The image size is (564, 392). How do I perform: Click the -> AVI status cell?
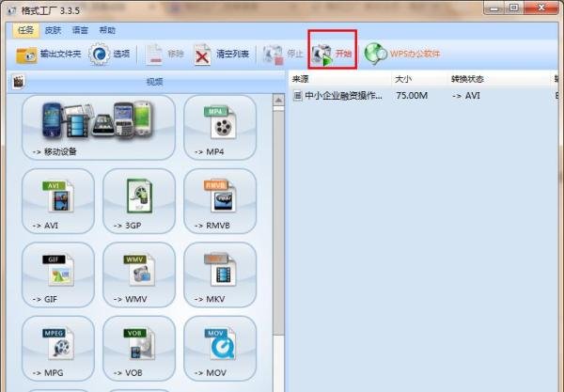(466, 96)
